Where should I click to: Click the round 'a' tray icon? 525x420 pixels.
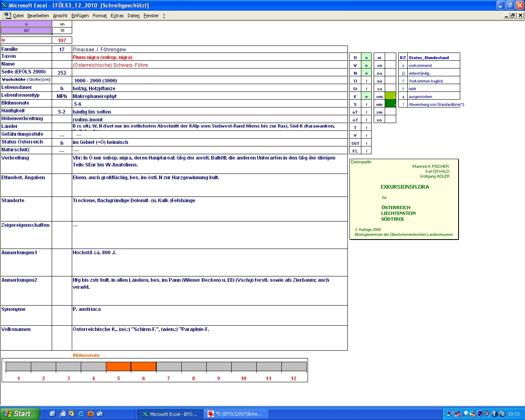(x=502, y=414)
